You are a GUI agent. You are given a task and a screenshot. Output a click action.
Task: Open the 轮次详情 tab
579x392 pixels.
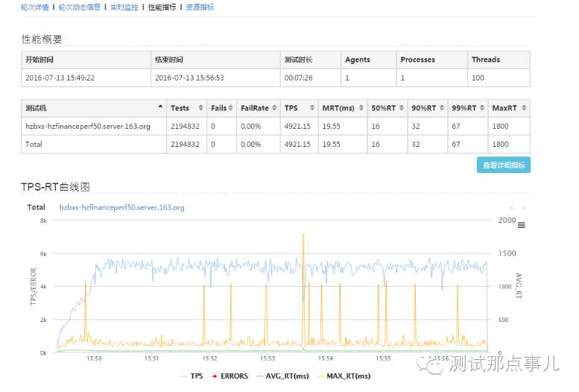[35, 7]
